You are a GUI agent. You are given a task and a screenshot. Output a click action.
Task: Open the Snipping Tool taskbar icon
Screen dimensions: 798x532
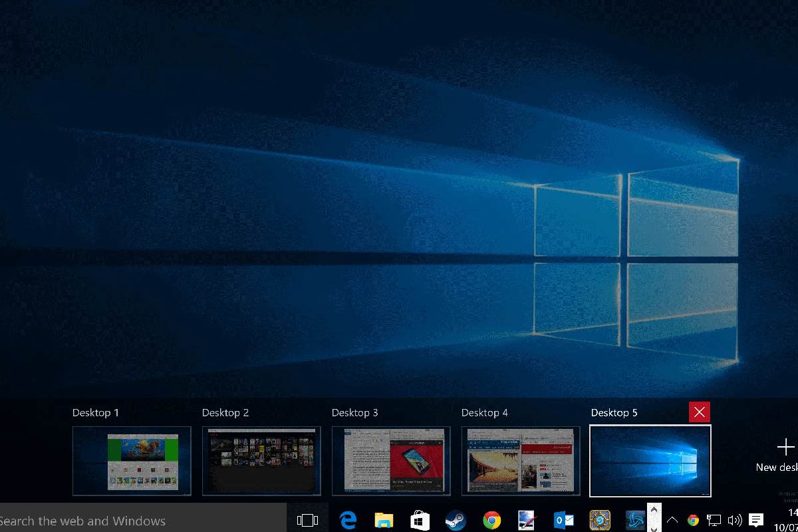527,520
